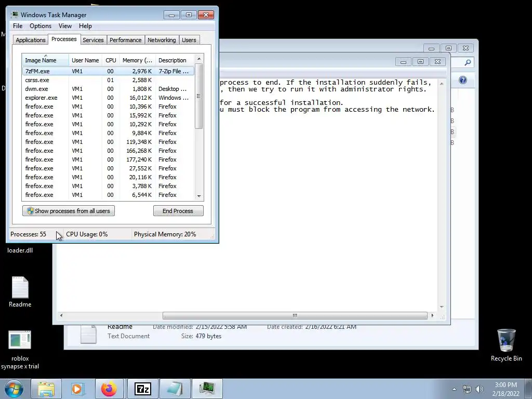Click the volume speaker tray icon
Viewport: 532px width, 399px height.
click(x=479, y=389)
